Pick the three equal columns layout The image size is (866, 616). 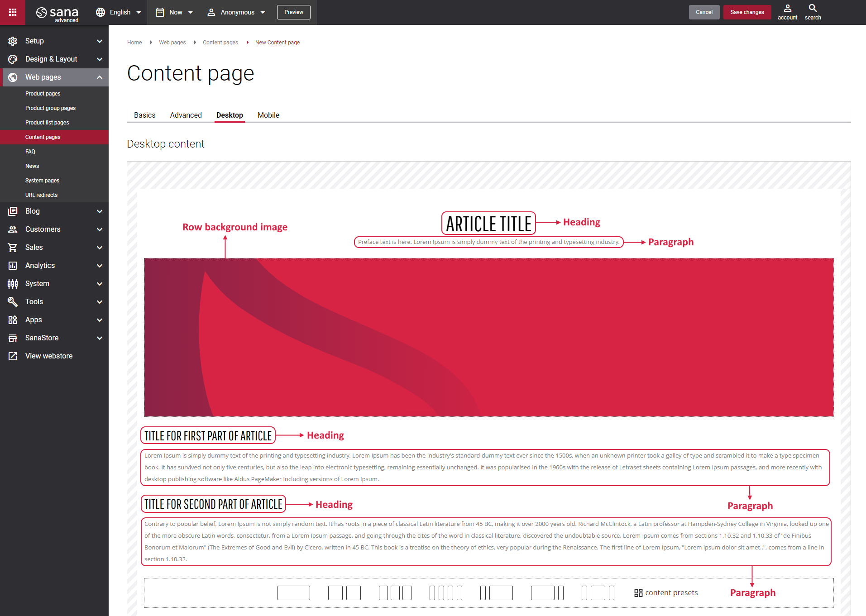[x=395, y=592]
